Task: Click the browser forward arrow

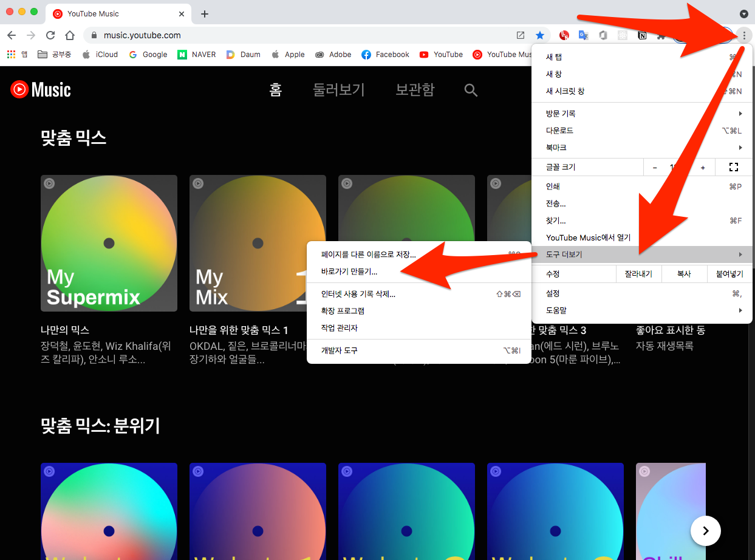Action: click(x=31, y=35)
